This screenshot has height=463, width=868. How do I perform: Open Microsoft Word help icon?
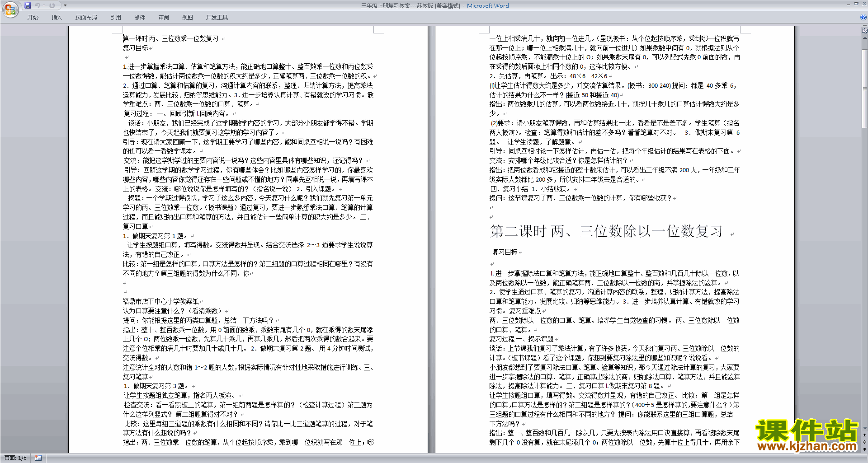point(863,18)
